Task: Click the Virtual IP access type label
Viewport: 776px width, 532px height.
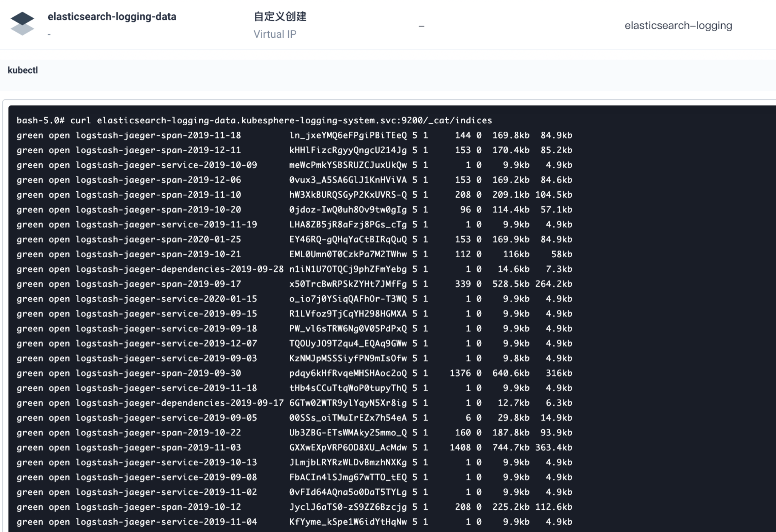Action: point(274,34)
